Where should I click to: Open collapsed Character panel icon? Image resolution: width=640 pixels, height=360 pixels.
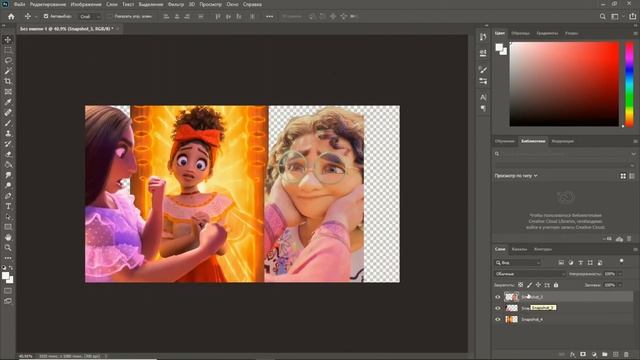[483, 97]
